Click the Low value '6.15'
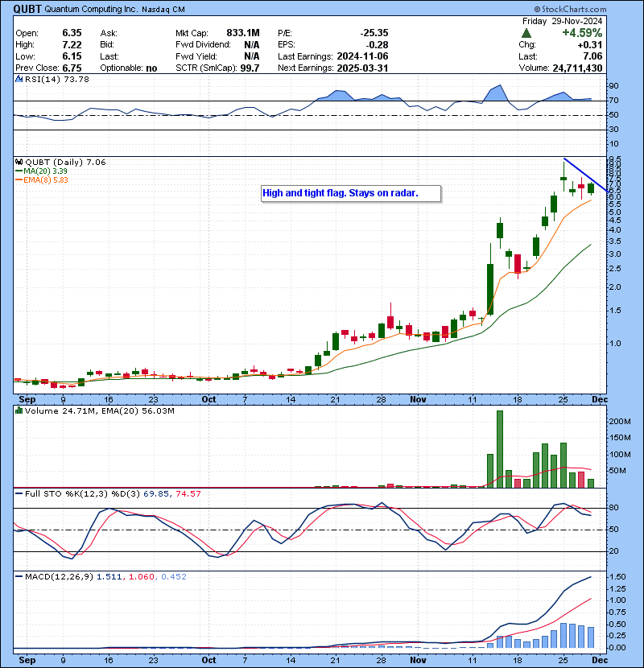Viewport: 644px width, 668px height. (x=72, y=56)
